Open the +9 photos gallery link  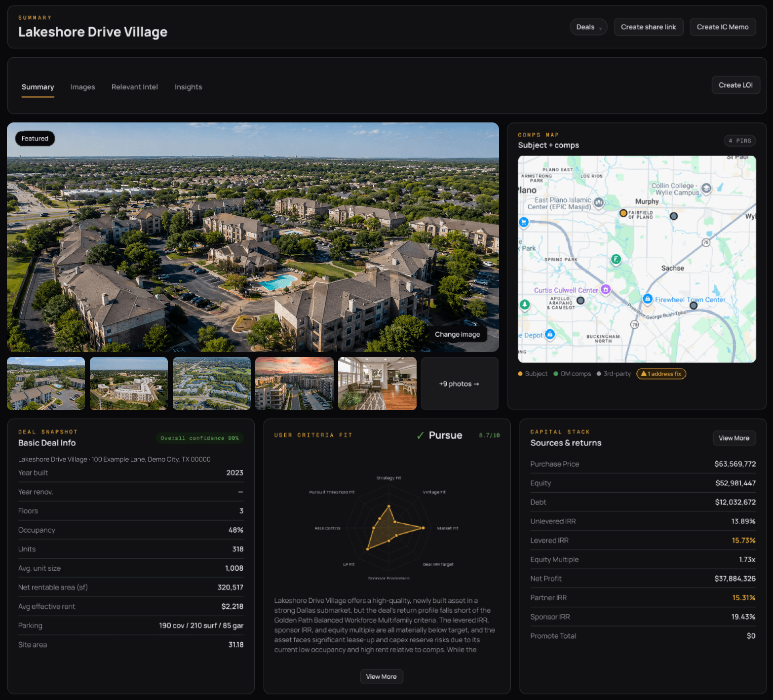pyautogui.click(x=460, y=384)
